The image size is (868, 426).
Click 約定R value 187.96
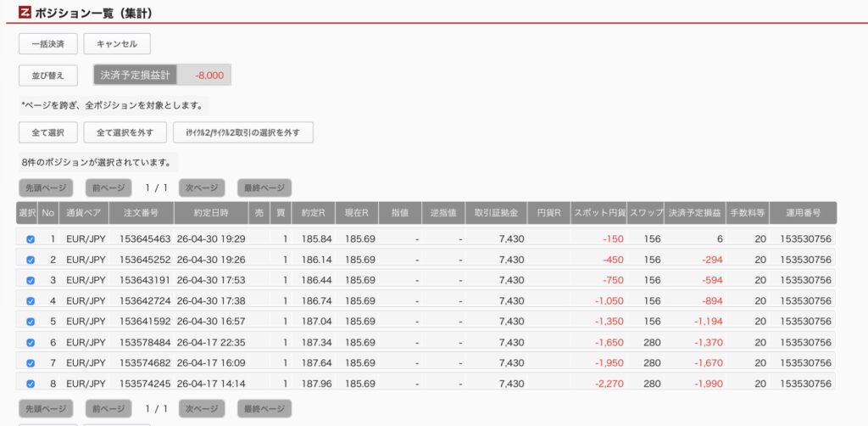[317, 384]
